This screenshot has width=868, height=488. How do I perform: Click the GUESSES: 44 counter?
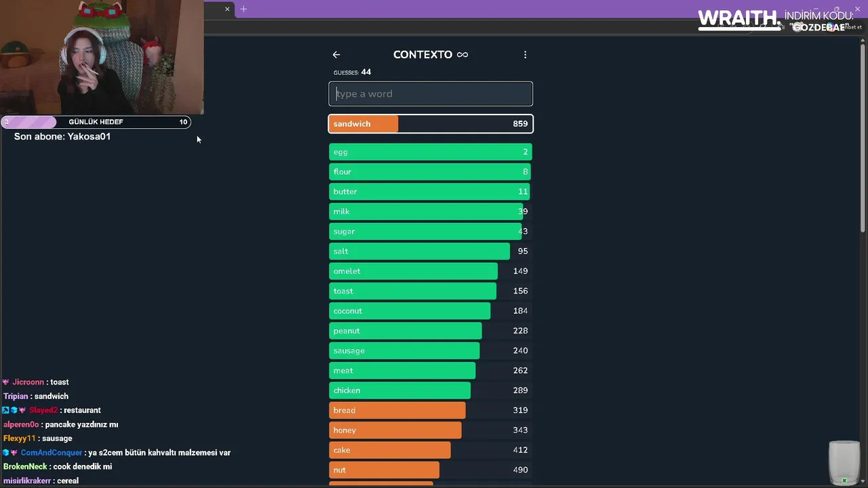pyautogui.click(x=352, y=73)
